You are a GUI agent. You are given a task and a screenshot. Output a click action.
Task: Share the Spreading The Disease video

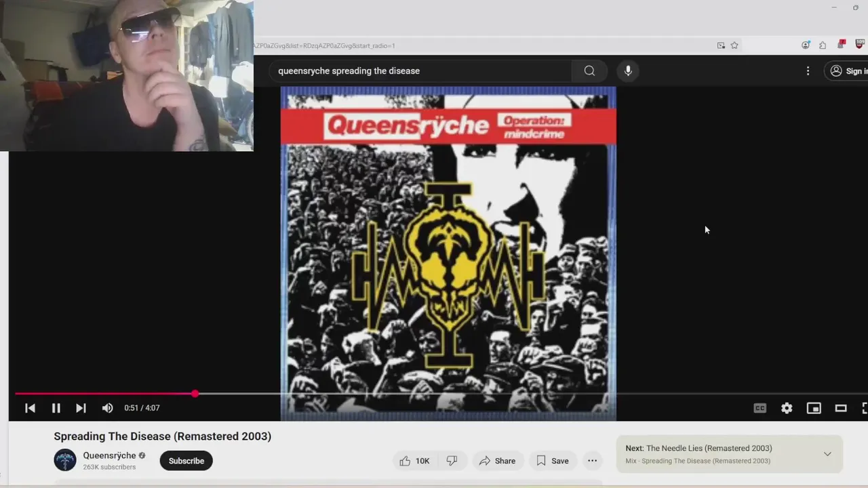click(497, 461)
